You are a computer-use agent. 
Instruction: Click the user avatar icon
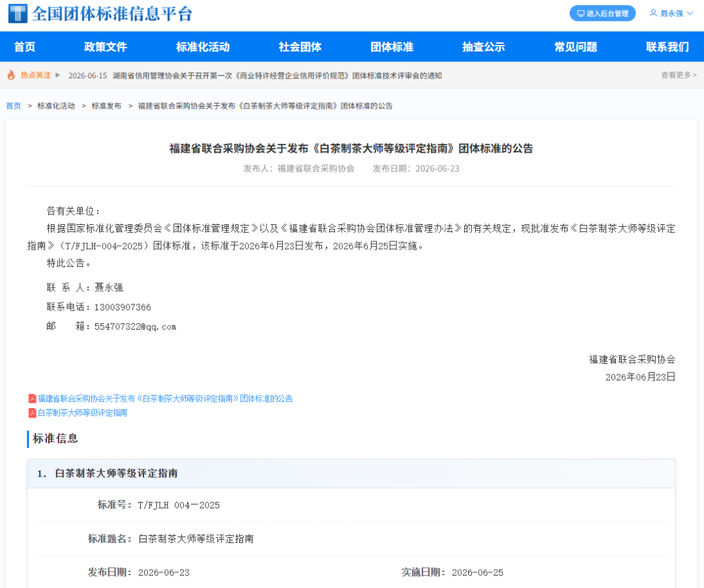pyautogui.click(x=653, y=14)
